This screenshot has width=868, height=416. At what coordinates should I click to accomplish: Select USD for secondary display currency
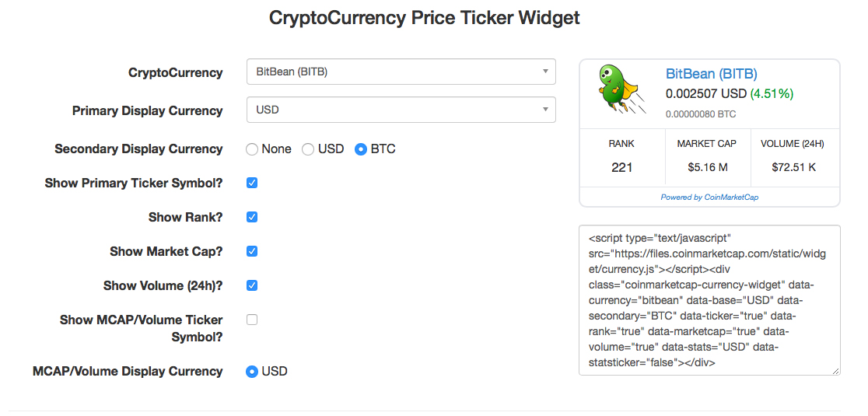click(x=308, y=149)
